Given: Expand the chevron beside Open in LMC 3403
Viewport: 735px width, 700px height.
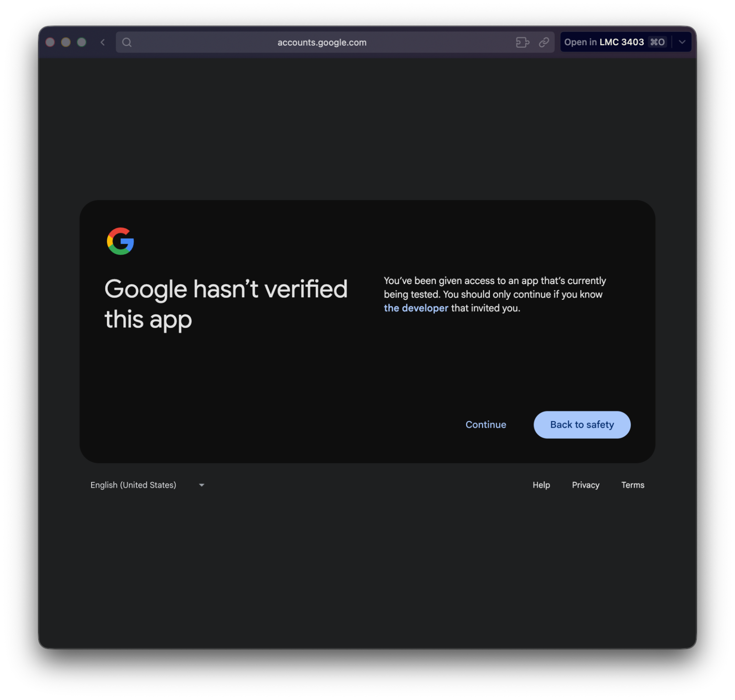Looking at the screenshot, I should tap(682, 42).
